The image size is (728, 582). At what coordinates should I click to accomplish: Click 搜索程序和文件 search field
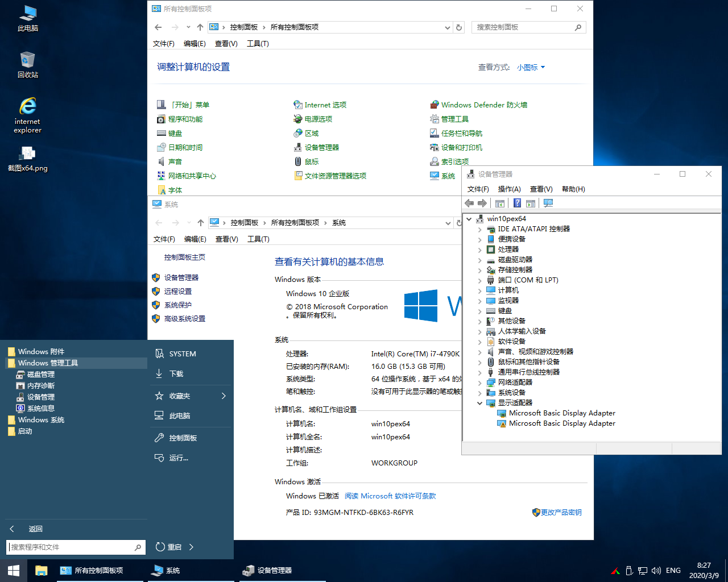tap(76, 547)
